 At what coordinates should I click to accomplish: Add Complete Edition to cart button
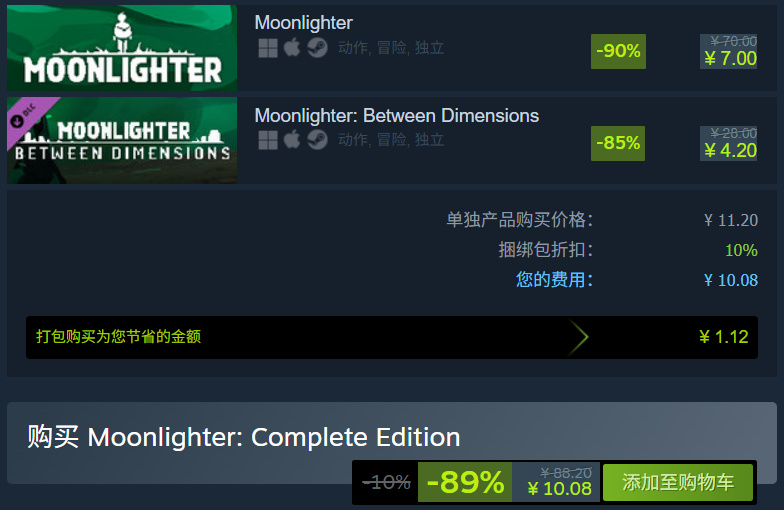[x=678, y=482]
